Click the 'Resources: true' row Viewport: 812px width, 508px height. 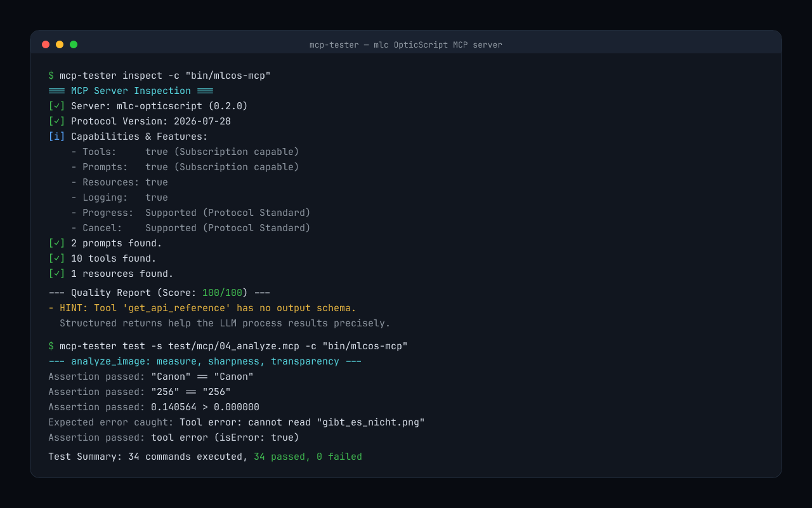tap(119, 182)
